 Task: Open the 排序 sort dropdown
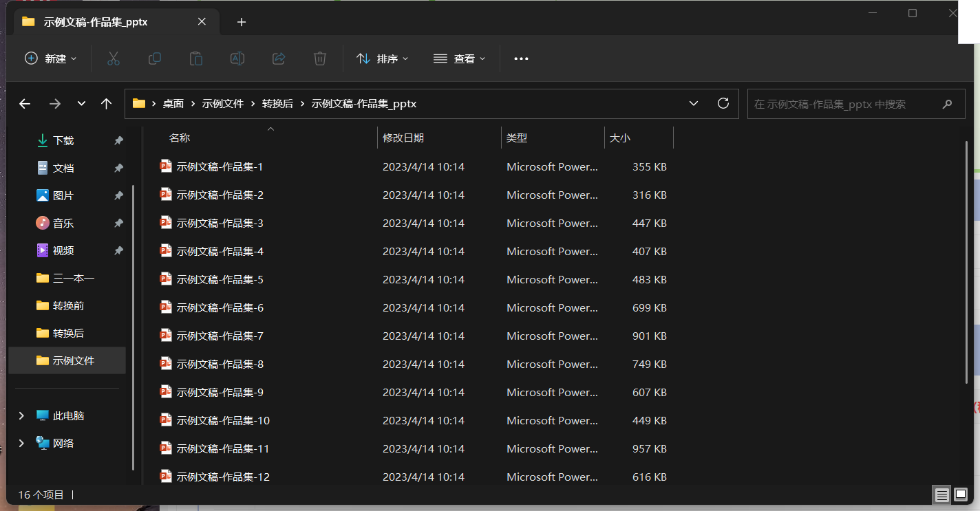pyautogui.click(x=383, y=58)
